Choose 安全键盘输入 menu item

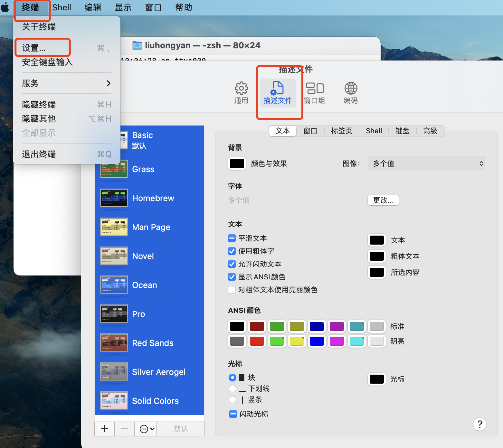click(x=67, y=62)
